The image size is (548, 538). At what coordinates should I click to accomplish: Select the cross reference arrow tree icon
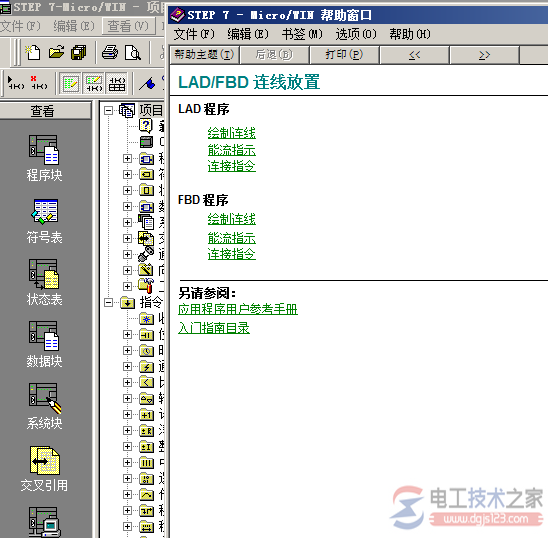click(x=146, y=238)
